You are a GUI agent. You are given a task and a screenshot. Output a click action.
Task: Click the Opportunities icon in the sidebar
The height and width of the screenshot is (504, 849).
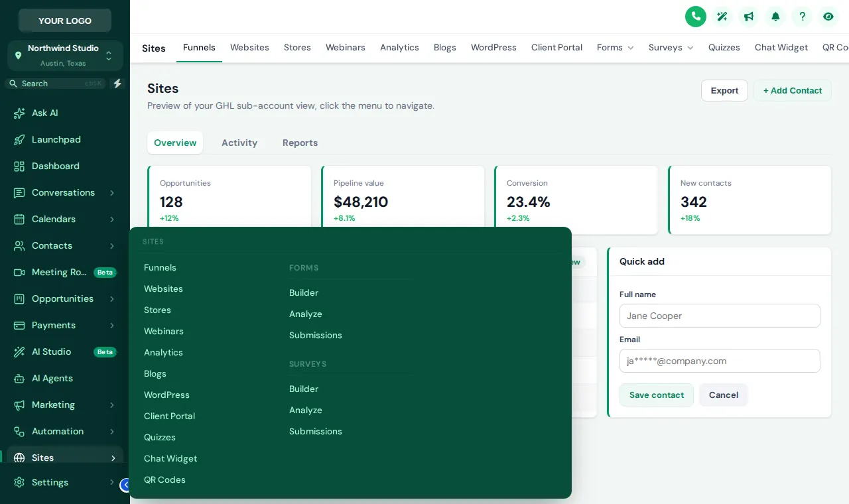tap(19, 299)
